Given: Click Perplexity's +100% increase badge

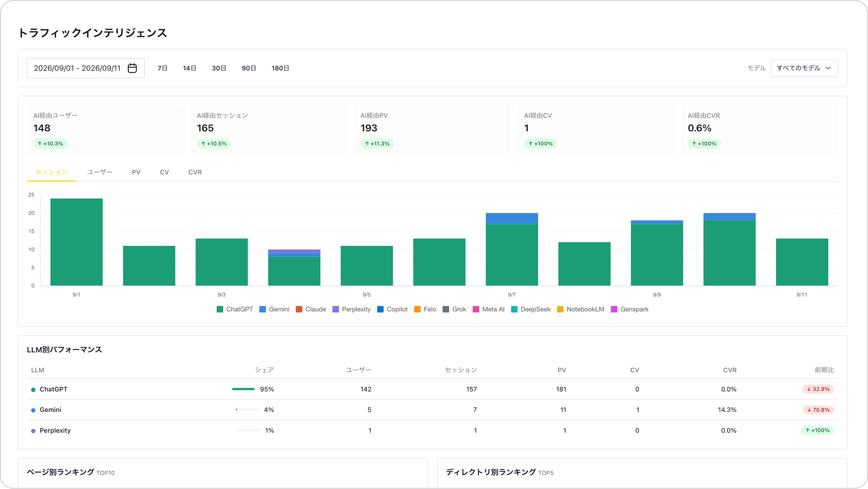Looking at the screenshot, I should point(817,430).
